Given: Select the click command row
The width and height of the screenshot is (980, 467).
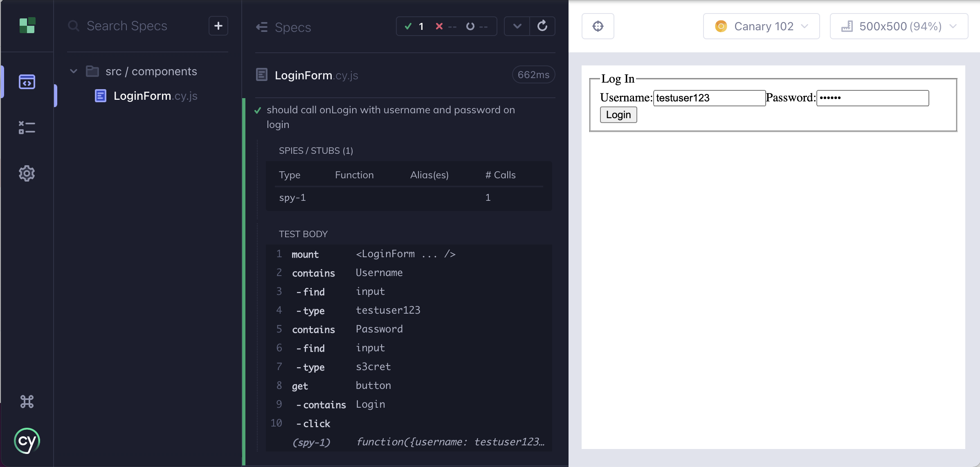Looking at the screenshot, I should click(409, 423).
